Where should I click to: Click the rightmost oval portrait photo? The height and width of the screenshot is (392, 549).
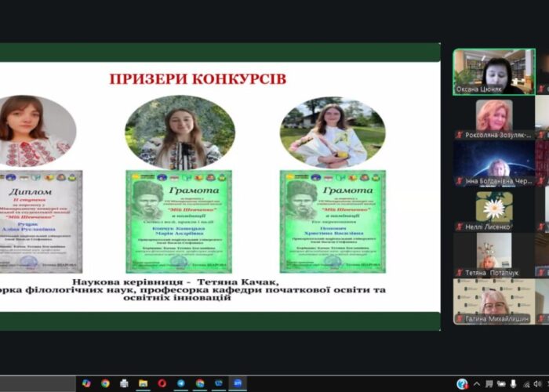tap(332, 132)
